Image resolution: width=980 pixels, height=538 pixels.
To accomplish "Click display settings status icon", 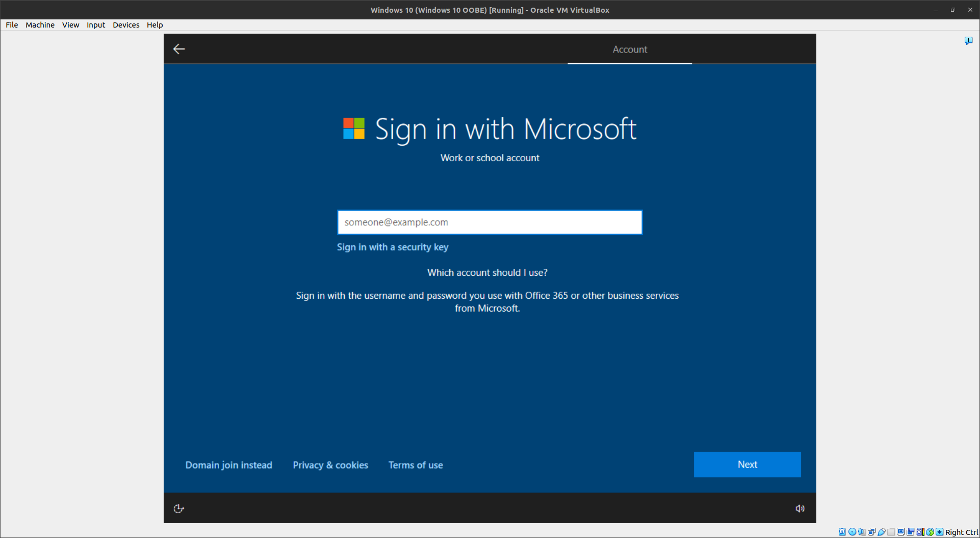I will click(x=900, y=532).
